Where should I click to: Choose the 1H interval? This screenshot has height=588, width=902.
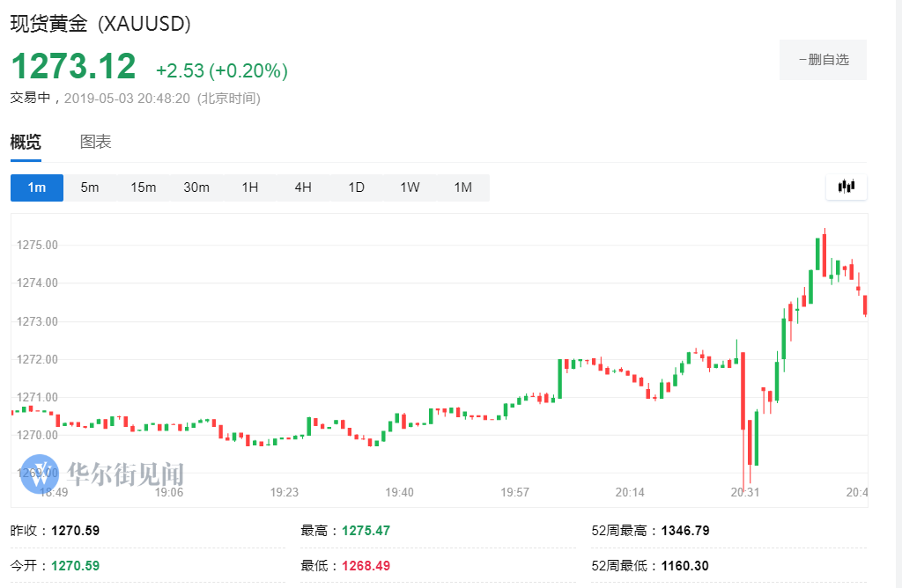coord(249,187)
